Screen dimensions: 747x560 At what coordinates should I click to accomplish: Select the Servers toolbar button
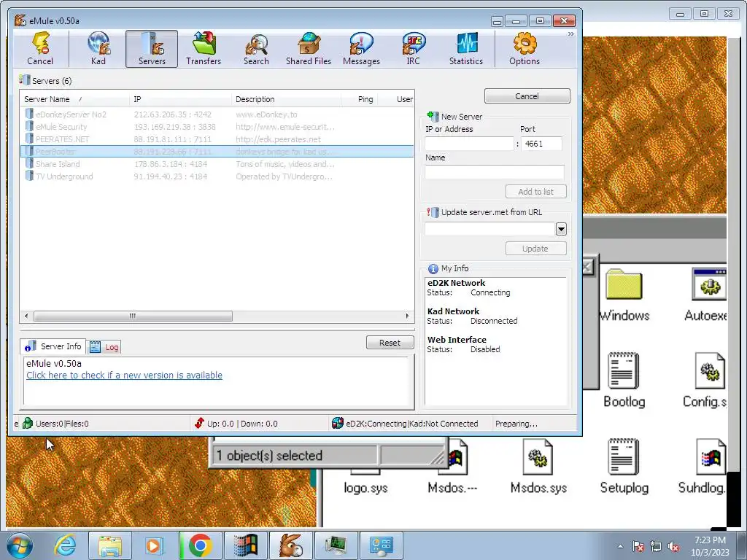click(x=152, y=49)
